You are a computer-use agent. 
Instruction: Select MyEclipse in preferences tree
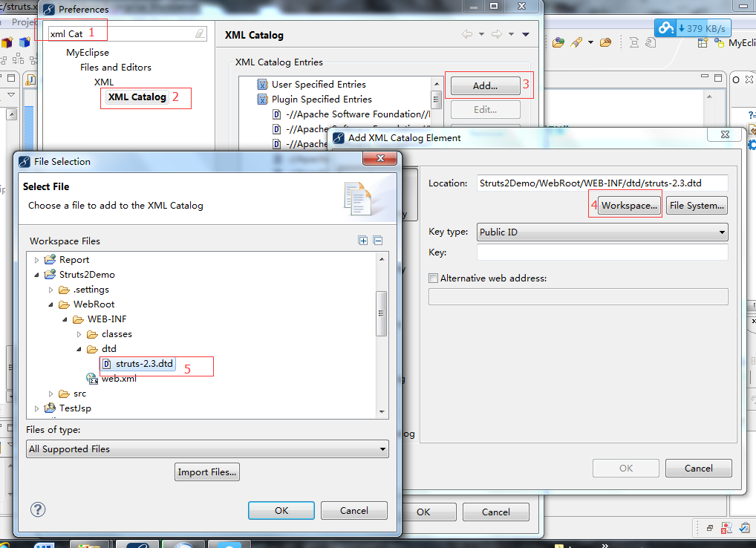point(88,52)
